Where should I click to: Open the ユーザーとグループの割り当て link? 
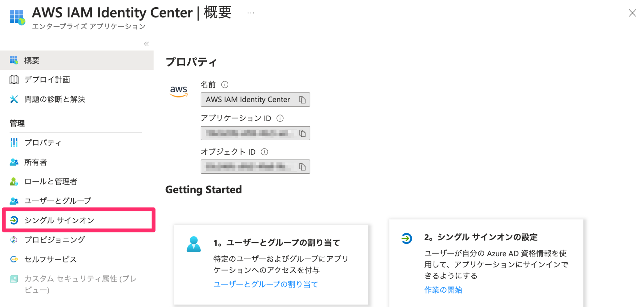(x=265, y=284)
